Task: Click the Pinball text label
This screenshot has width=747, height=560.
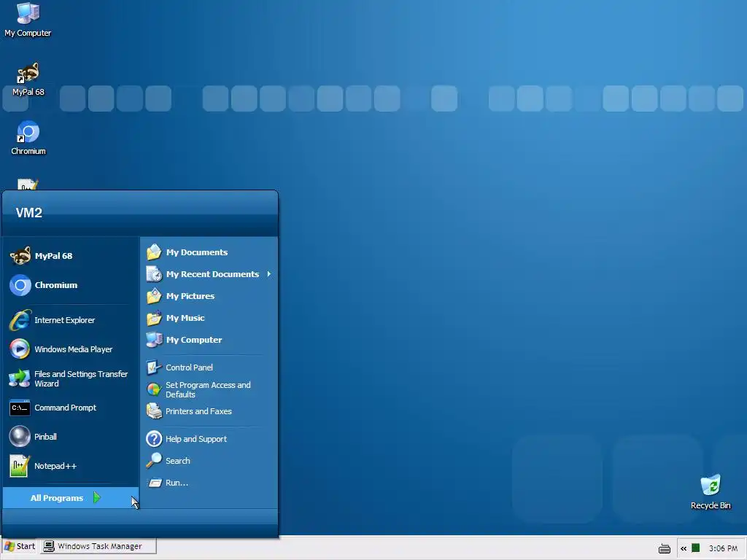Action: pyautogui.click(x=45, y=437)
